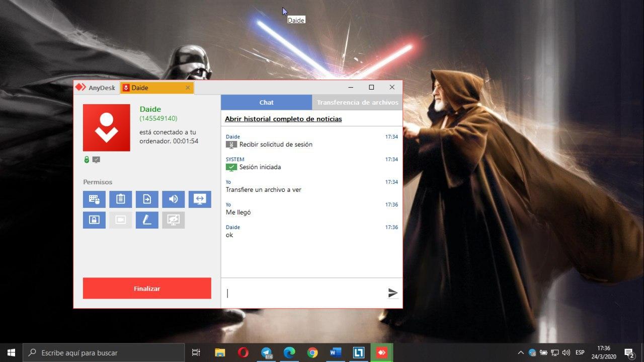
Task: Open Telegram from the taskbar
Action: pos(267,352)
